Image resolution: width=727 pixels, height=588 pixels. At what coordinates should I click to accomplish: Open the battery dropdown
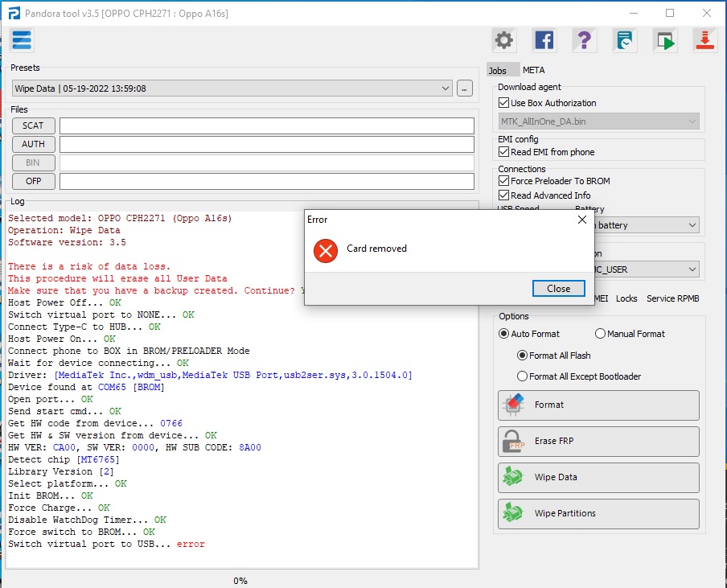(x=647, y=225)
